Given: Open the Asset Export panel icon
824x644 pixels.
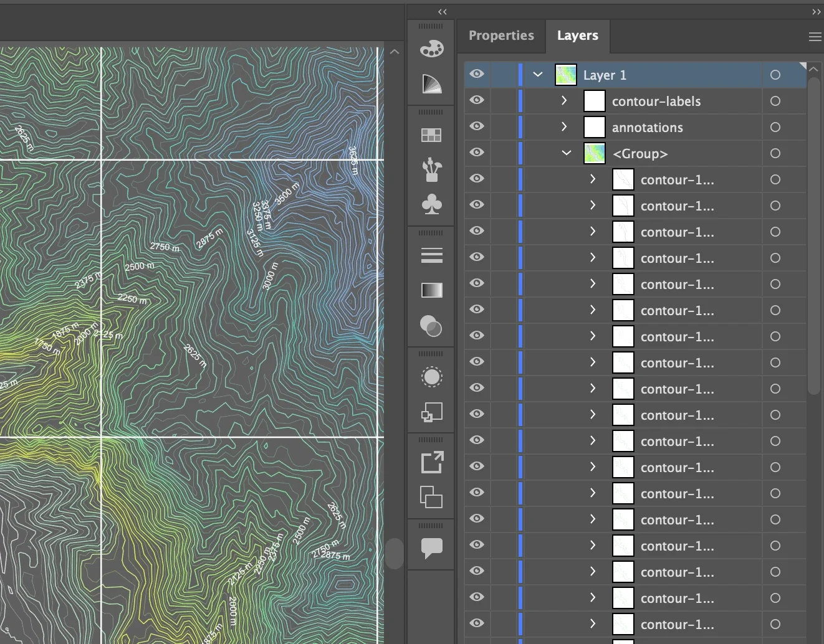Looking at the screenshot, I should click(431, 463).
